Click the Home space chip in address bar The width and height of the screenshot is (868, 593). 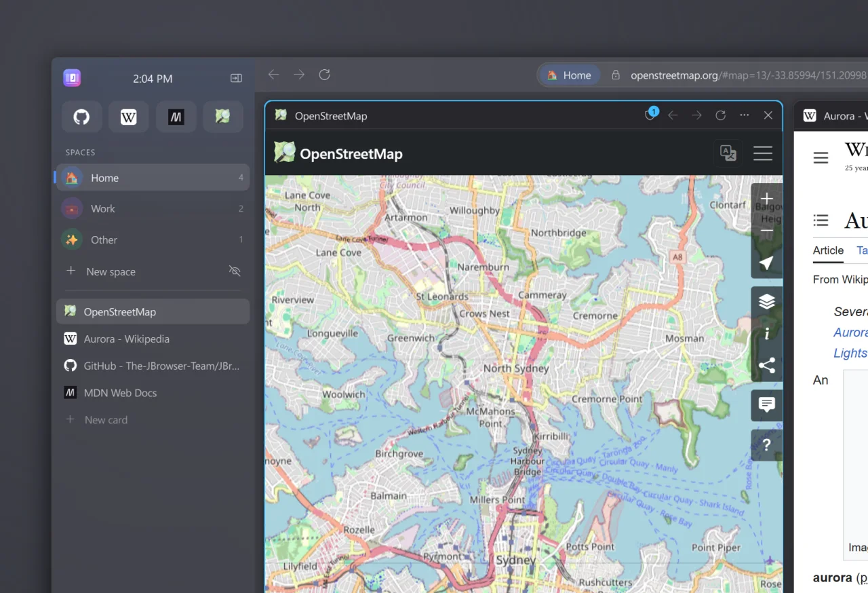tap(570, 75)
